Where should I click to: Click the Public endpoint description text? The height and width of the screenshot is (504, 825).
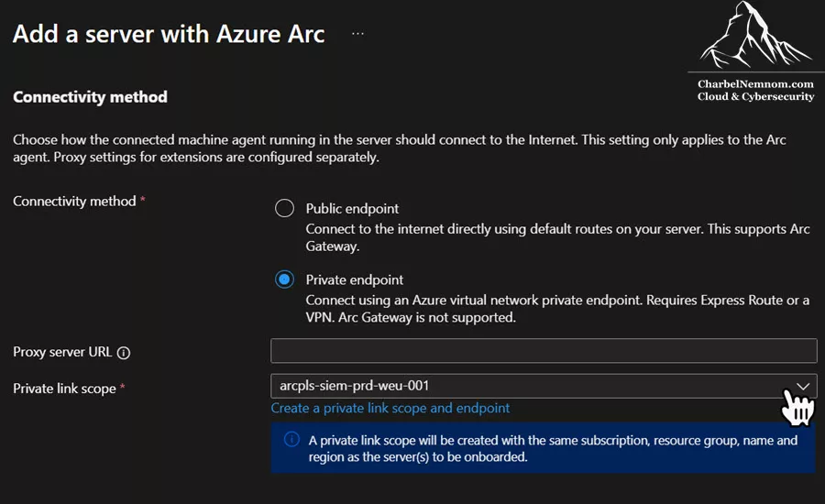point(557,237)
